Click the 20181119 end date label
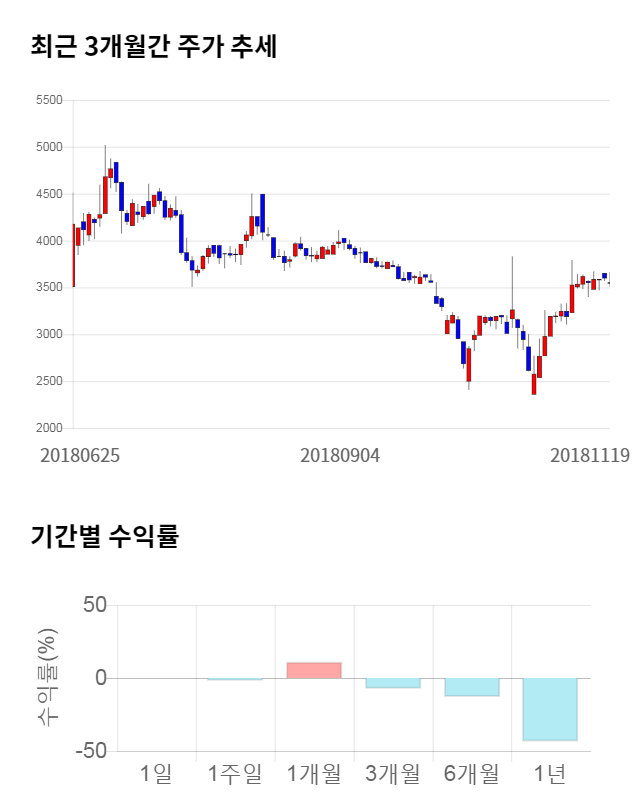Viewport: 640px width, 810px height. coord(589,455)
